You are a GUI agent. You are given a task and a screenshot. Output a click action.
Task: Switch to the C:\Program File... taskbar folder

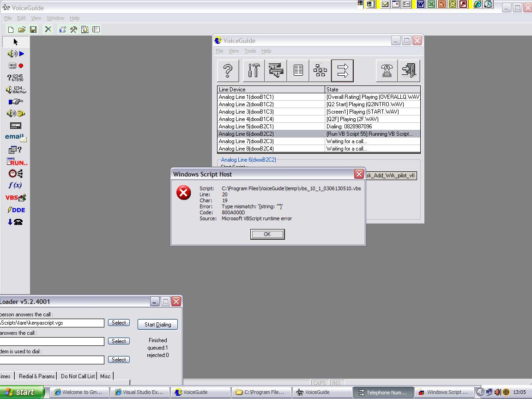click(x=261, y=392)
